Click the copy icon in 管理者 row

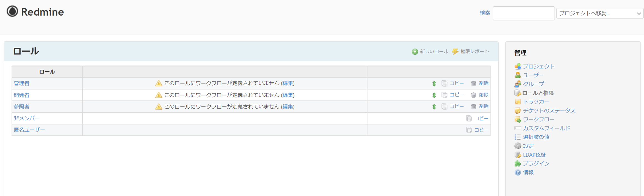pyautogui.click(x=444, y=83)
